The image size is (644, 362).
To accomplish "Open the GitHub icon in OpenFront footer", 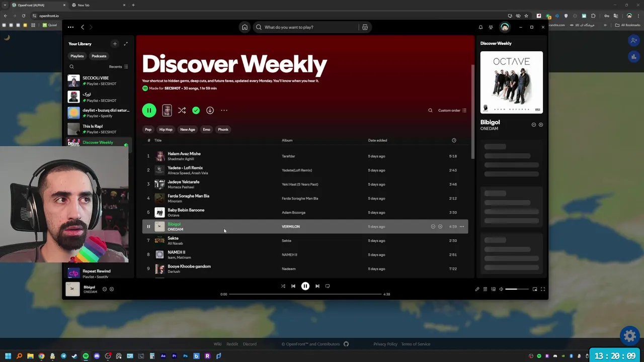I will click(x=346, y=344).
